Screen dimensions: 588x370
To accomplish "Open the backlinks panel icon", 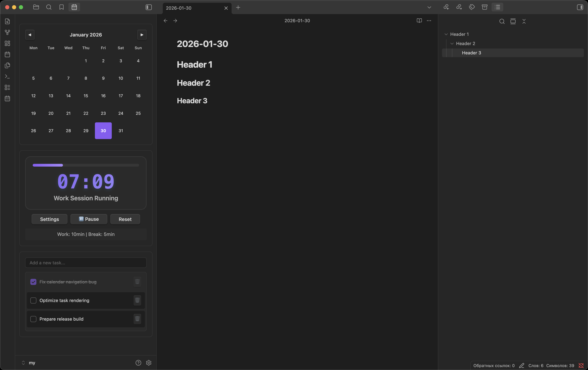I will 446,7.
